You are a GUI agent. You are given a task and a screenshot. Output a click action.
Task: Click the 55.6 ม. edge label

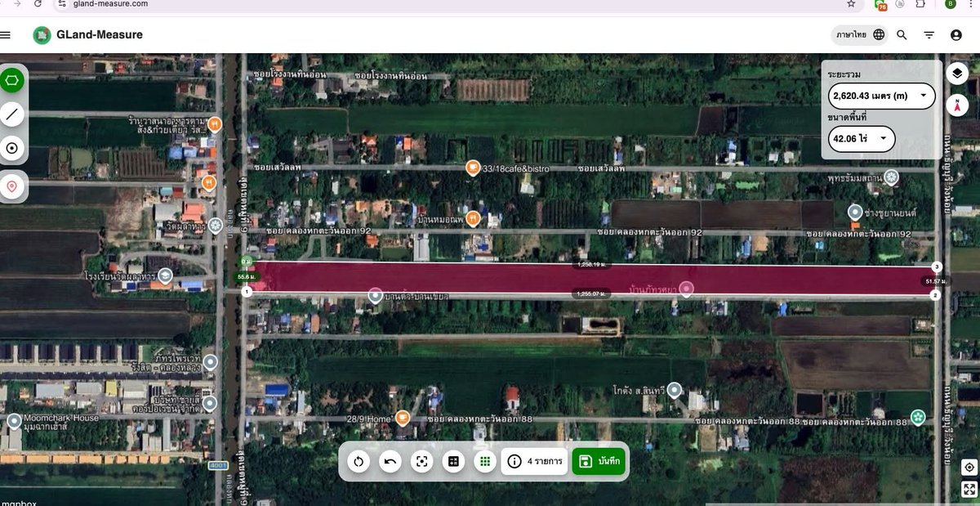pos(247,277)
